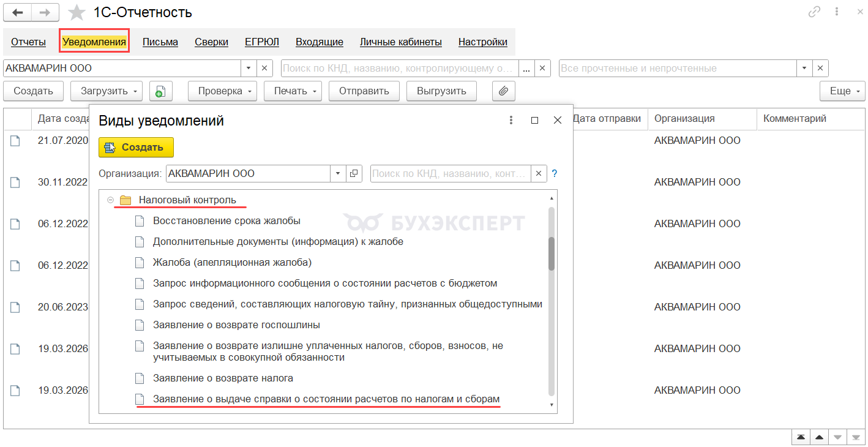Select document icon of row 20.06.2023
The width and height of the screenshot is (868, 447).
pos(15,307)
